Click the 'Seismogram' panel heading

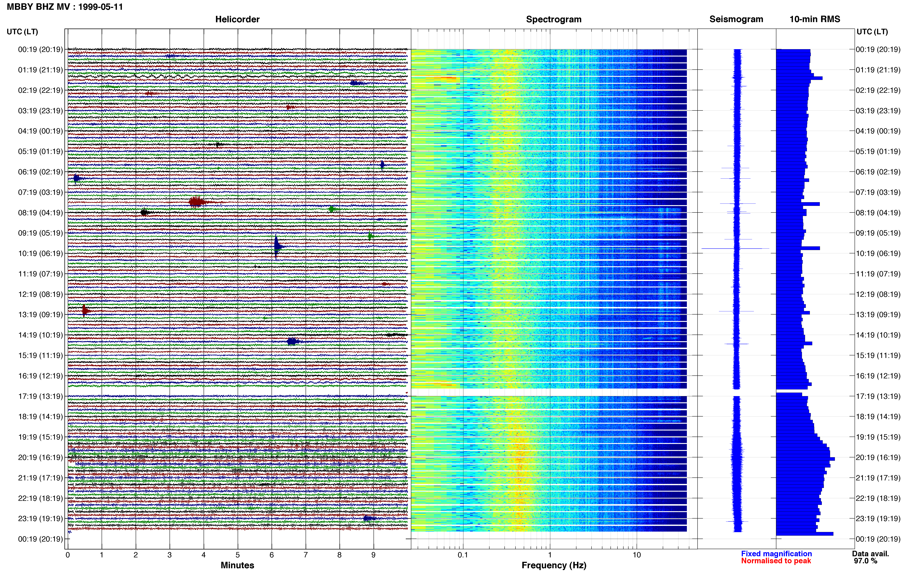point(736,19)
